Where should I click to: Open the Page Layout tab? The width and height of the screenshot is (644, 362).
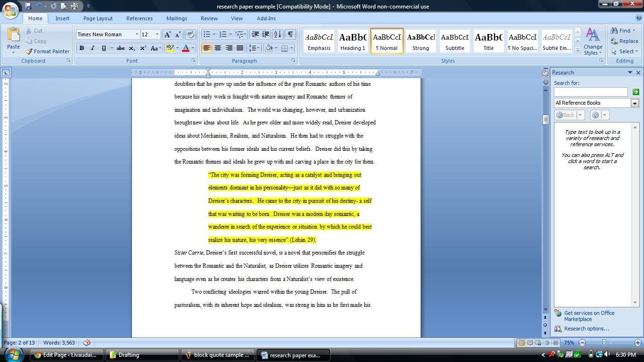tap(98, 18)
